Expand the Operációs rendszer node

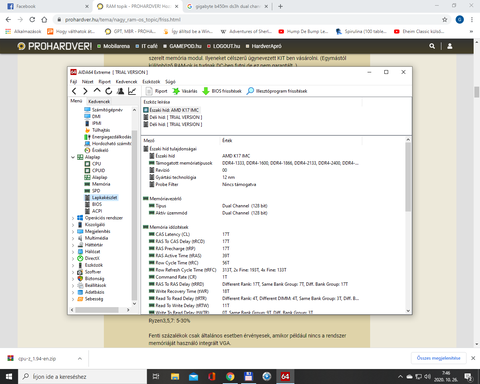(x=73, y=218)
